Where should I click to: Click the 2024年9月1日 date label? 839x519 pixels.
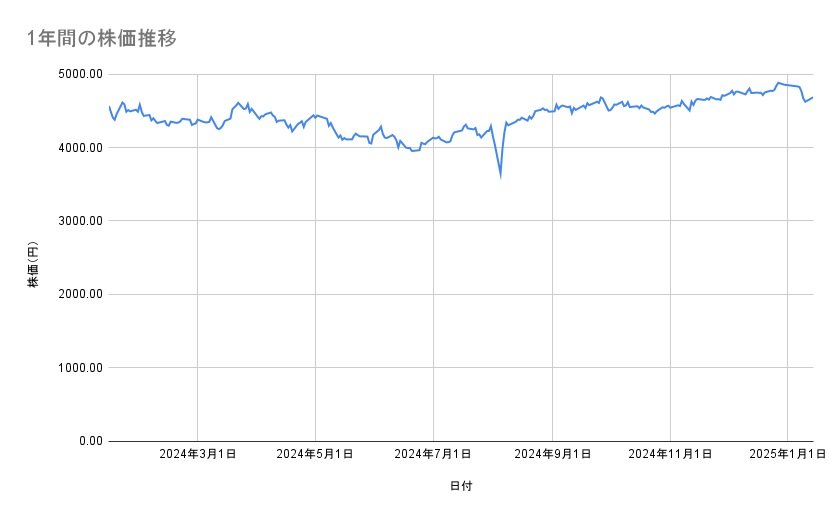point(552,454)
